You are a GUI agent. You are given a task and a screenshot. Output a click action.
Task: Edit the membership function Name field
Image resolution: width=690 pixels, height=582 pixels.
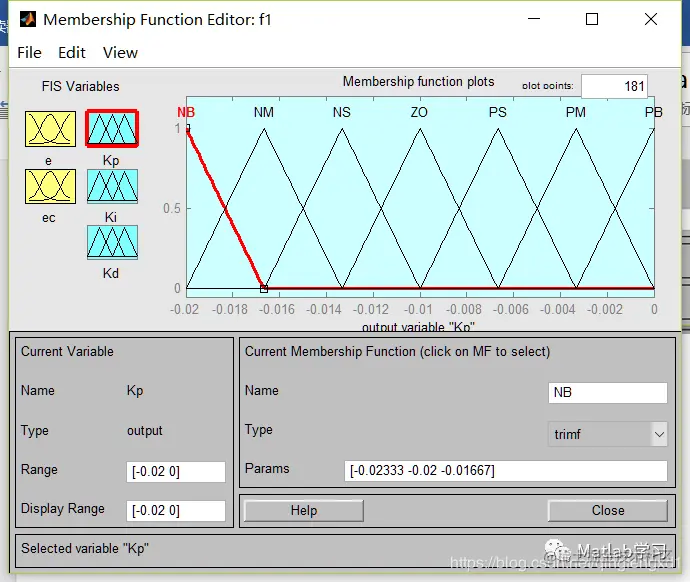pyautogui.click(x=608, y=392)
